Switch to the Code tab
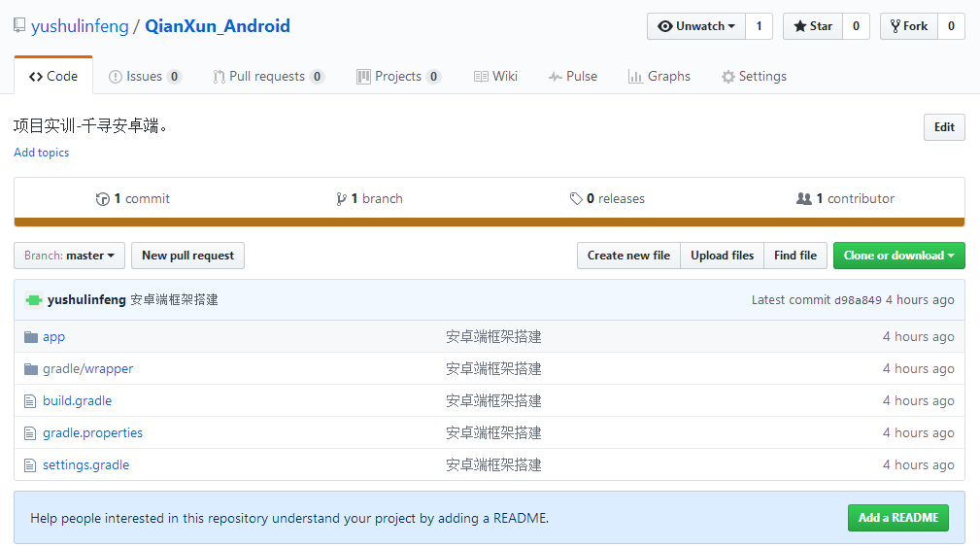This screenshot has height=548, width=980. tap(53, 77)
